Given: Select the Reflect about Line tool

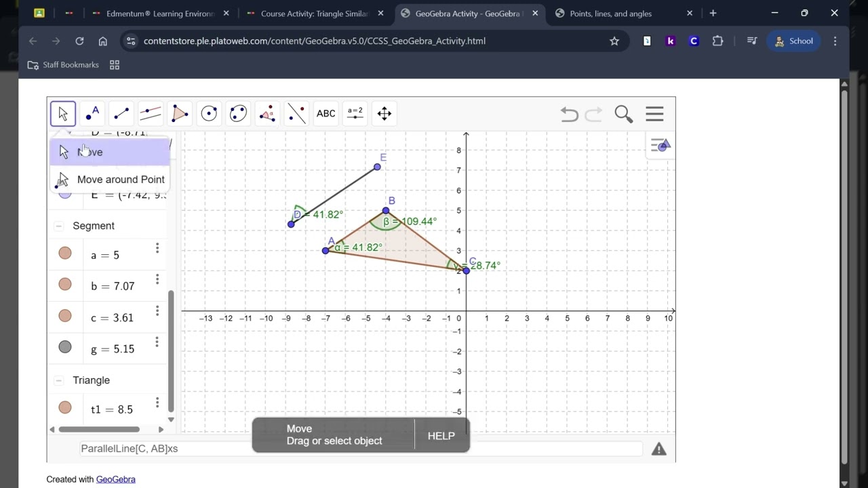Looking at the screenshot, I should pos(296,114).
